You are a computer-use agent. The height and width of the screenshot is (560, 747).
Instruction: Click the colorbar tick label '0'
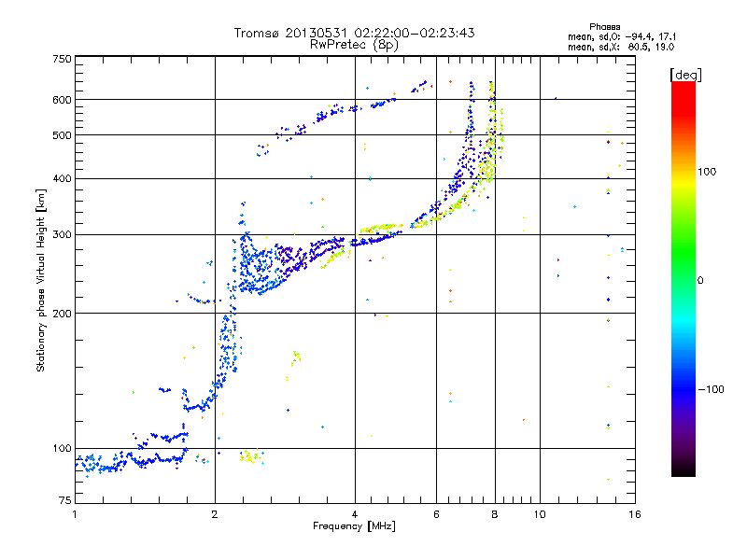[700, 281]
